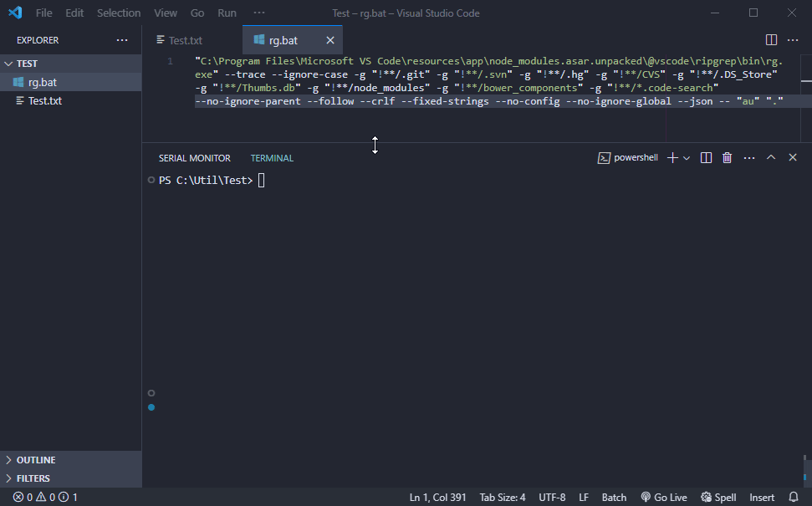Viewport: 812px width, 506px height.
Task: Select the powershell terminal entry
Action: [x=628, y=157]
